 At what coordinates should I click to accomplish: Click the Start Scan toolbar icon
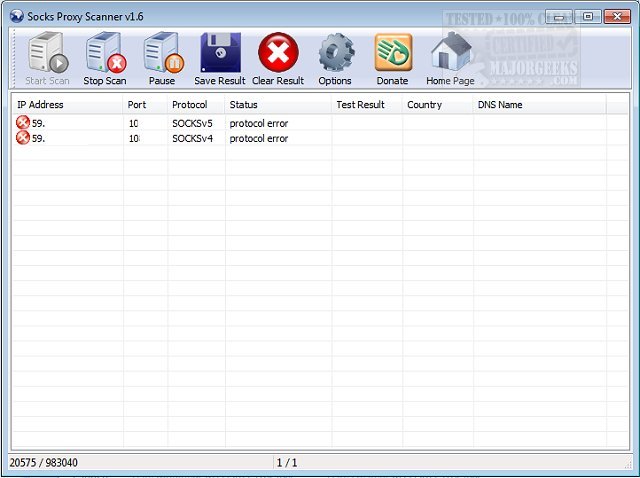coord(47,53)
